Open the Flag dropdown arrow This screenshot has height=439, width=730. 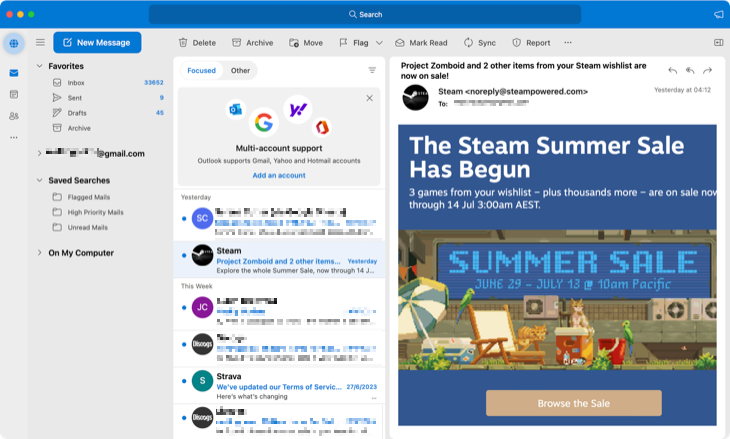[x=379, y=43]
